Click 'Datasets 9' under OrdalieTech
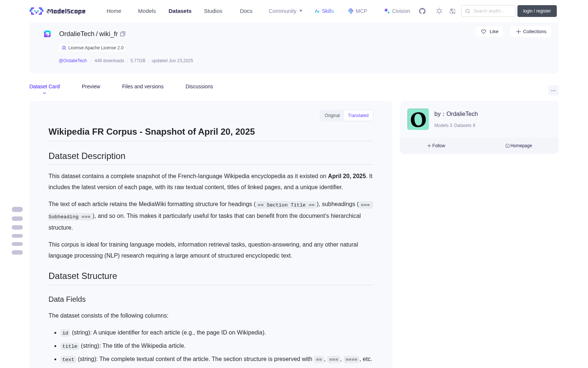 coord(465,125)
